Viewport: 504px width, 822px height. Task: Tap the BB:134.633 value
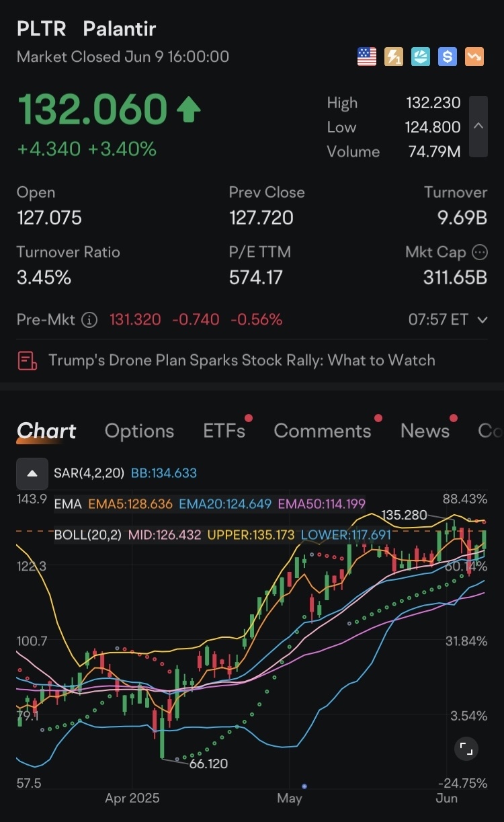coord(164,473)
